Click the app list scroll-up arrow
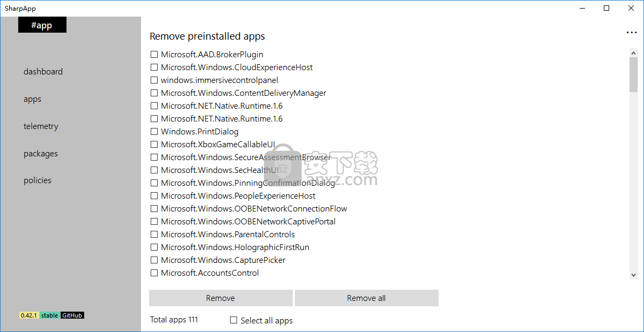 point(633,53)
